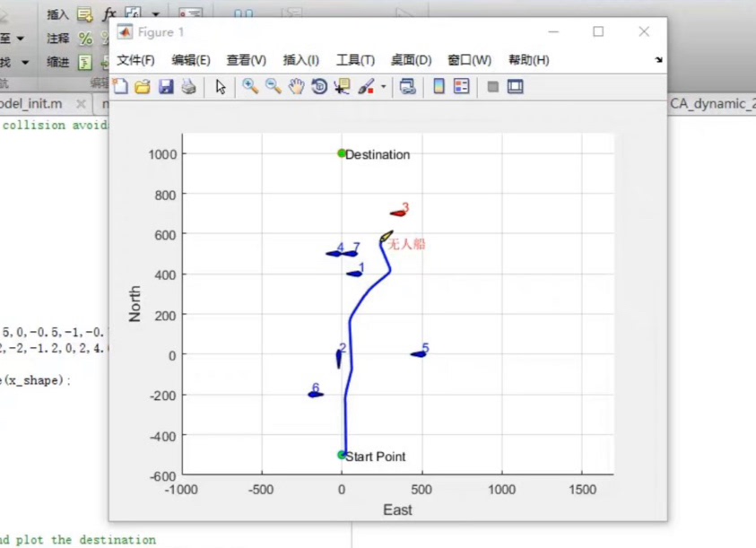Print the figure using the printer icon
The height and width of the screenshot is (548, 756).
[188, 87]
